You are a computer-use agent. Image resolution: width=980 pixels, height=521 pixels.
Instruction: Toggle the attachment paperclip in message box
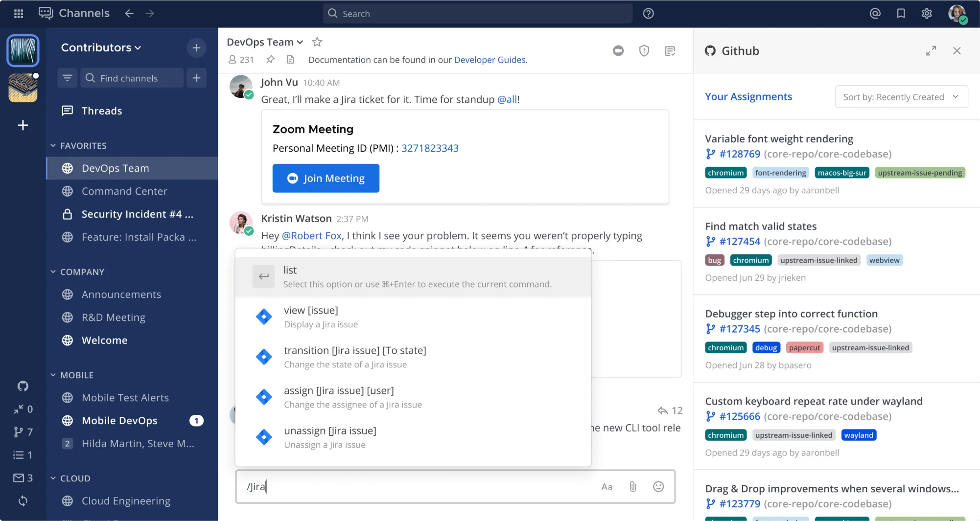click(632, 487)
